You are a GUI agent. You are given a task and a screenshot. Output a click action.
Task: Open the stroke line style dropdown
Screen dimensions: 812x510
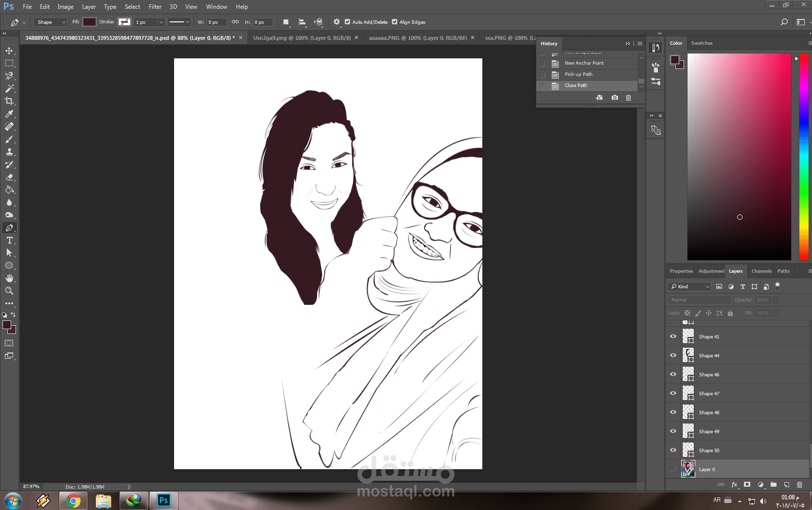click(179, 22)
